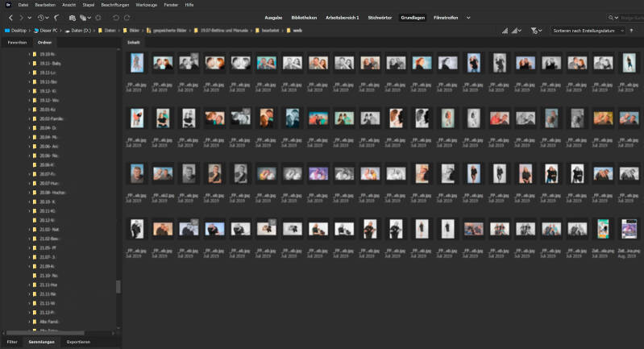Expand the 21.02-Bew folder
Viewport: 644px width, 349px height.
(29, 239)
